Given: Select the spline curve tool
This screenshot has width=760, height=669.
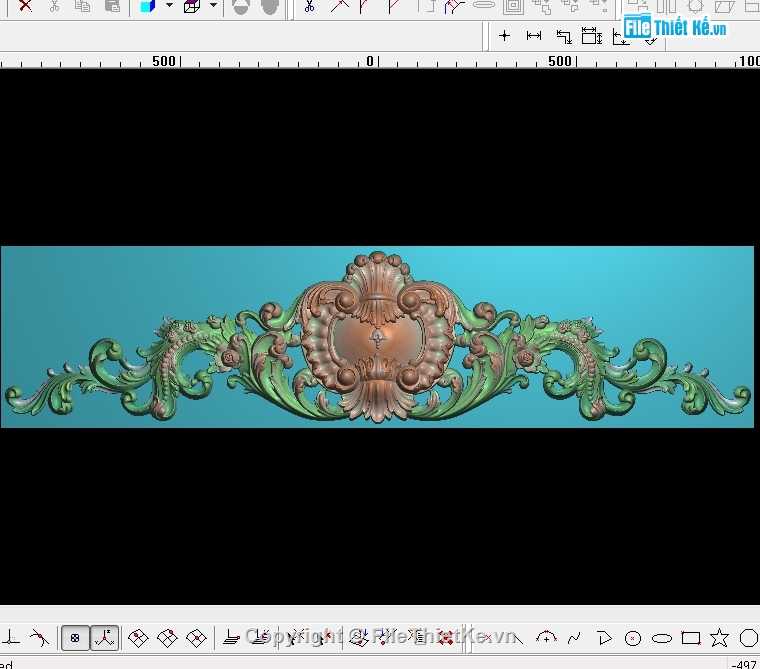Looking at the screenshot, I should pyautogui.click(x=574, y=638).
